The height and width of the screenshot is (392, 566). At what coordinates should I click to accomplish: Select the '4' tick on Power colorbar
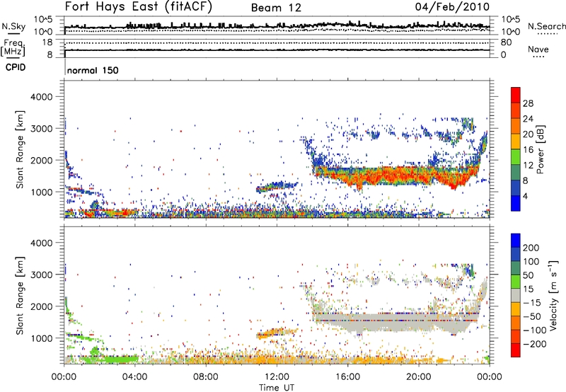[x=526, y=196]
